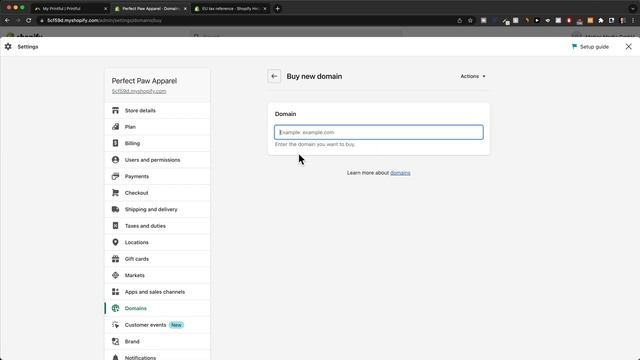
Task: Open Markets globe icon
Action: (x=116, y=276)
